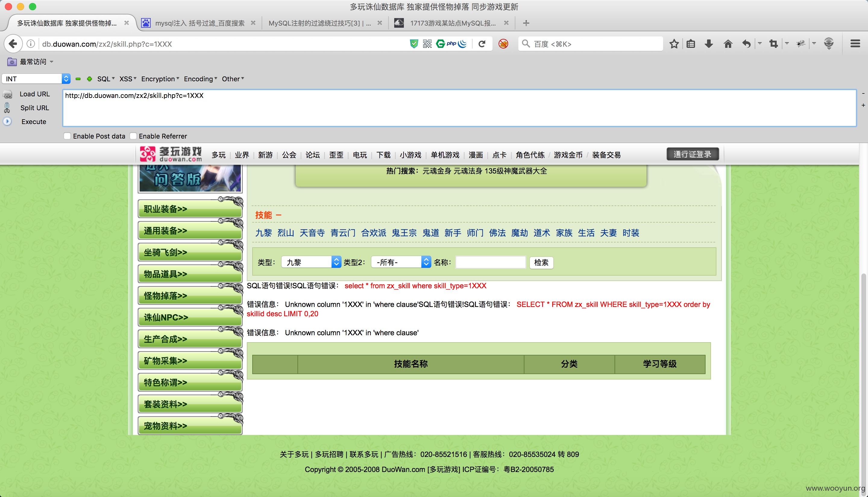
Task: Open the 怪物掉落>> sidebar menu
Action: pos(190,295)
